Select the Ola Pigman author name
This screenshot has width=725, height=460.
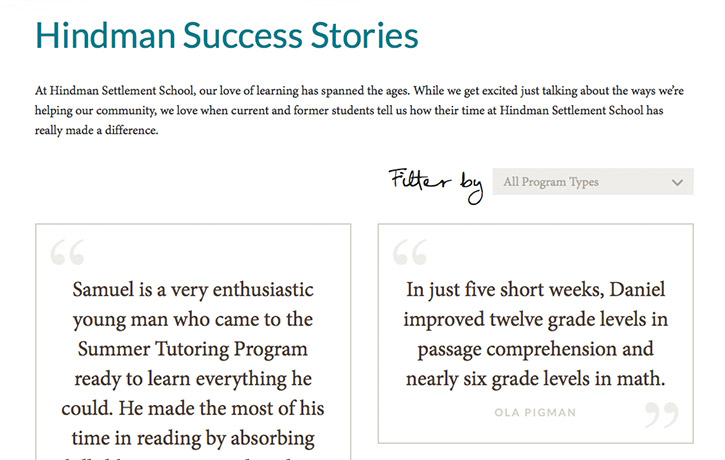535,411
